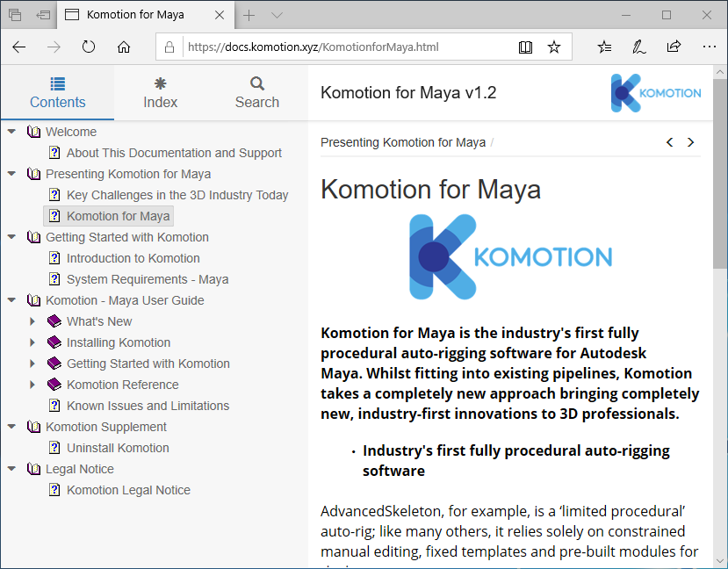The height and width of the screenshot is (569, 728).
Task: Click the scrollbar down arrow
Action: point(719,561)
